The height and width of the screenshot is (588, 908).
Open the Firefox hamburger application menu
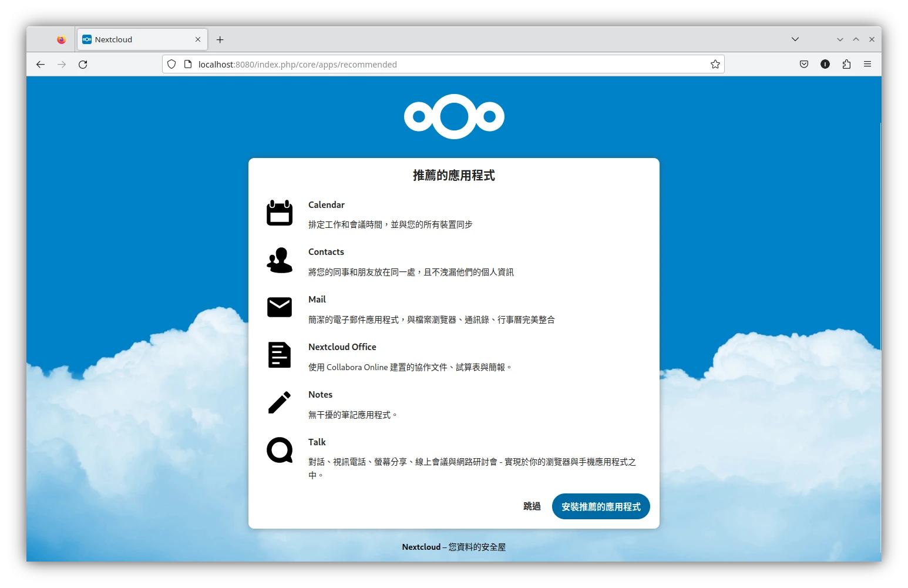(x=867, y=64)
